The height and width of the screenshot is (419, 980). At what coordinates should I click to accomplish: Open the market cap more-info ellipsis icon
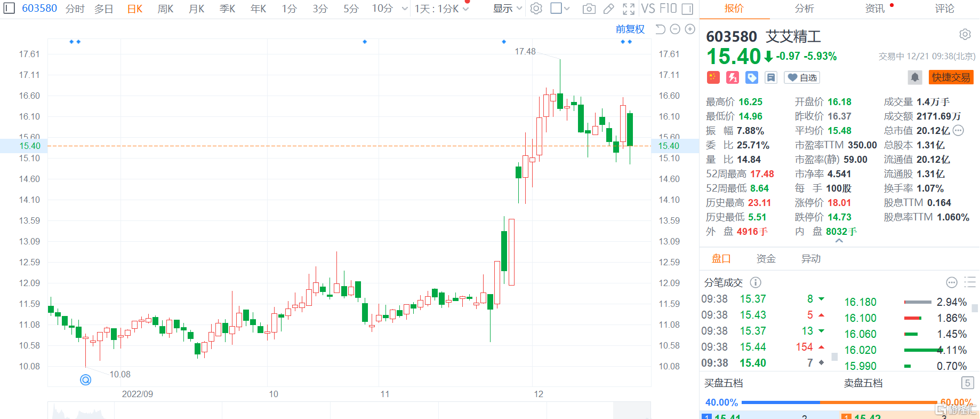point(958,130)
